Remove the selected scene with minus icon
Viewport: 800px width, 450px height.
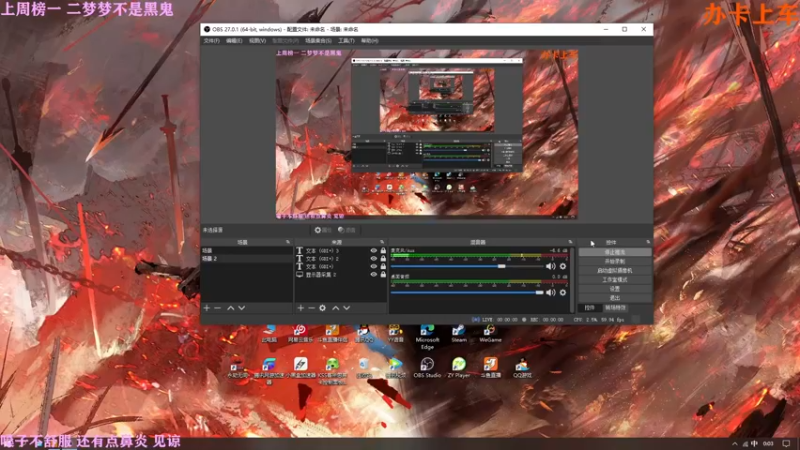click(218, 308)
